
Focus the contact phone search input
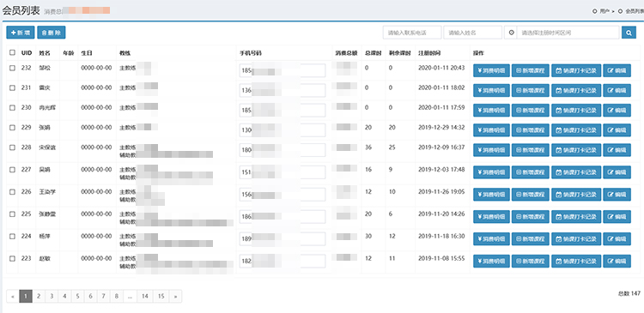[x=412, y=33]
